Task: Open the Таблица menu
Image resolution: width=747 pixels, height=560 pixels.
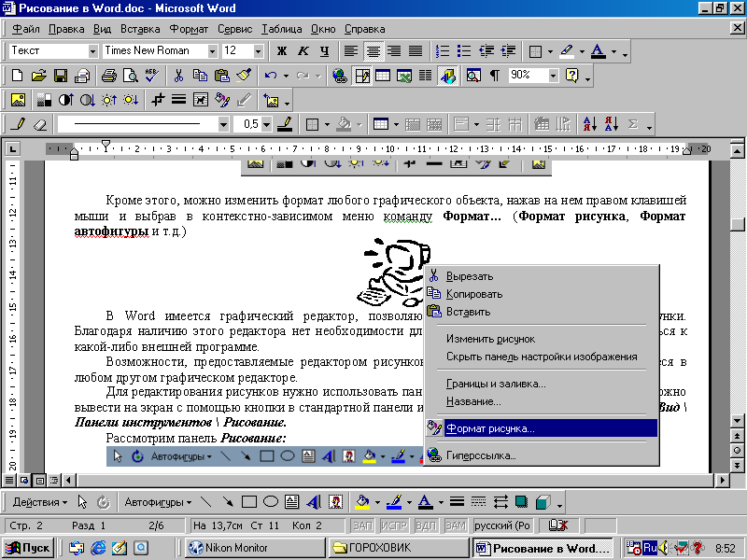Action: [282, 29]
